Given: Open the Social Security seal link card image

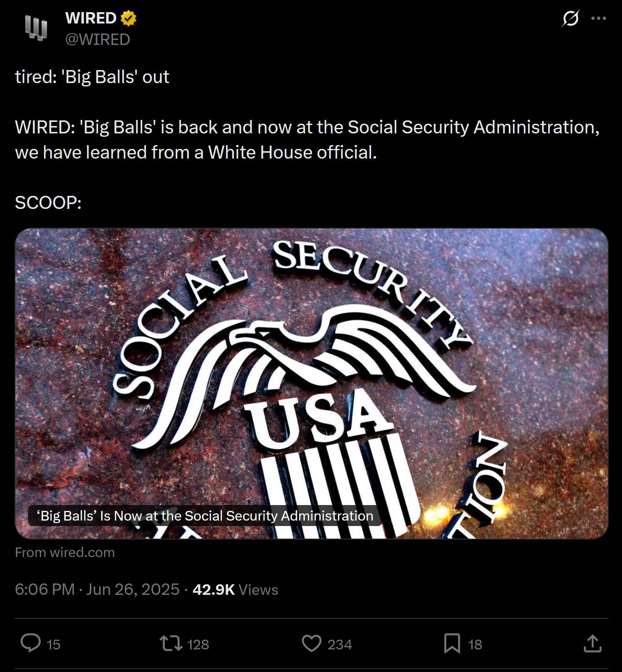Looking at the screenshot, I should click(x=312, y=383).
